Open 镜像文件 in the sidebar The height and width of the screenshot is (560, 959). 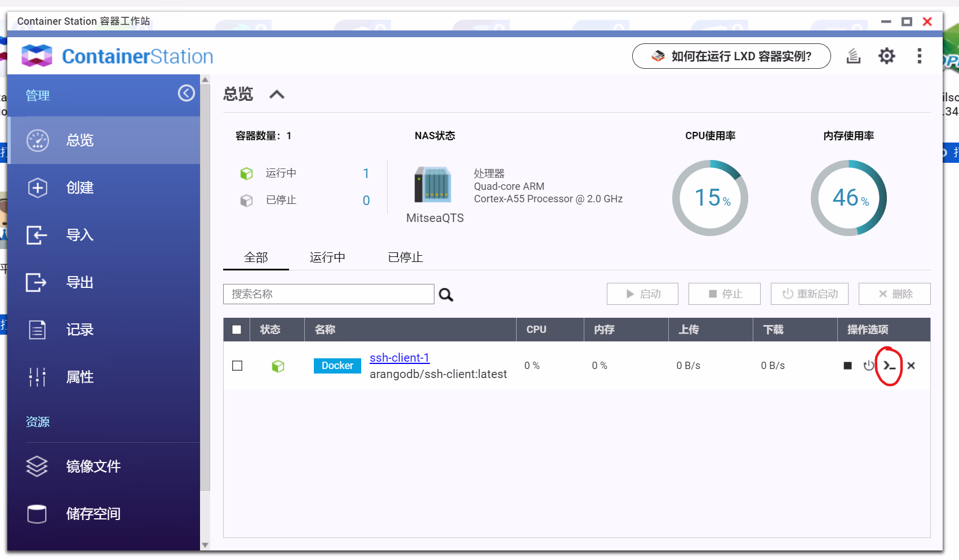click(93, 466)
